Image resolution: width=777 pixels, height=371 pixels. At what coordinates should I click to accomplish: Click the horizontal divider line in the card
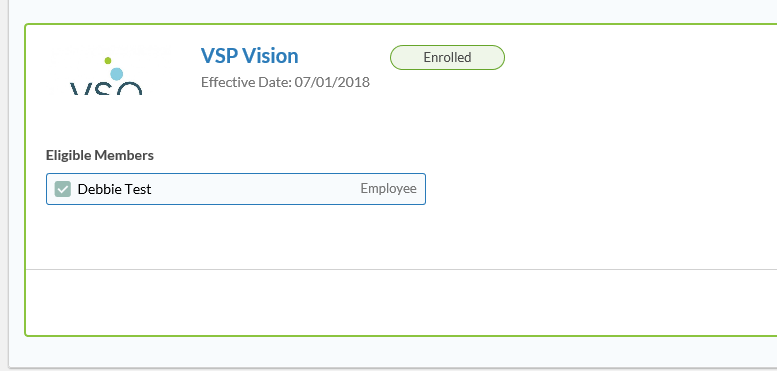point(401,269)
